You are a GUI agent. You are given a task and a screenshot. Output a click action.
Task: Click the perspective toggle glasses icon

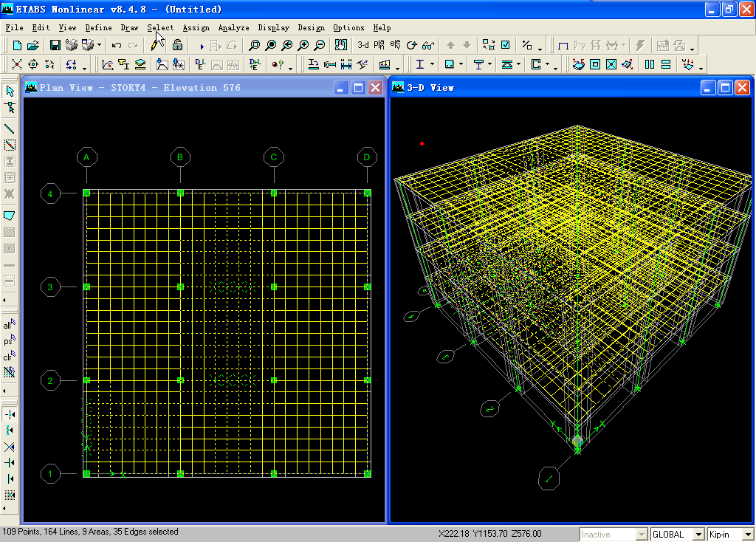click(428, 45)
